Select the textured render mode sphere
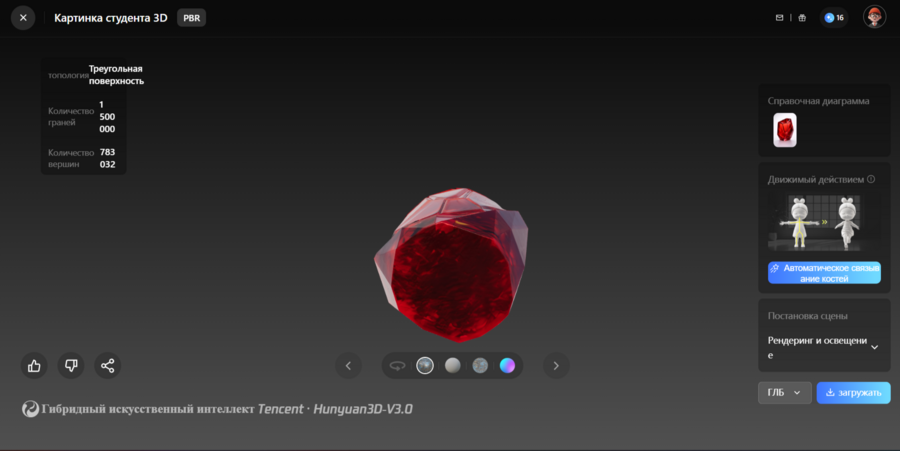Image resolution: width=900 pixels, height=451 pixels. click(x=425, y=366)
